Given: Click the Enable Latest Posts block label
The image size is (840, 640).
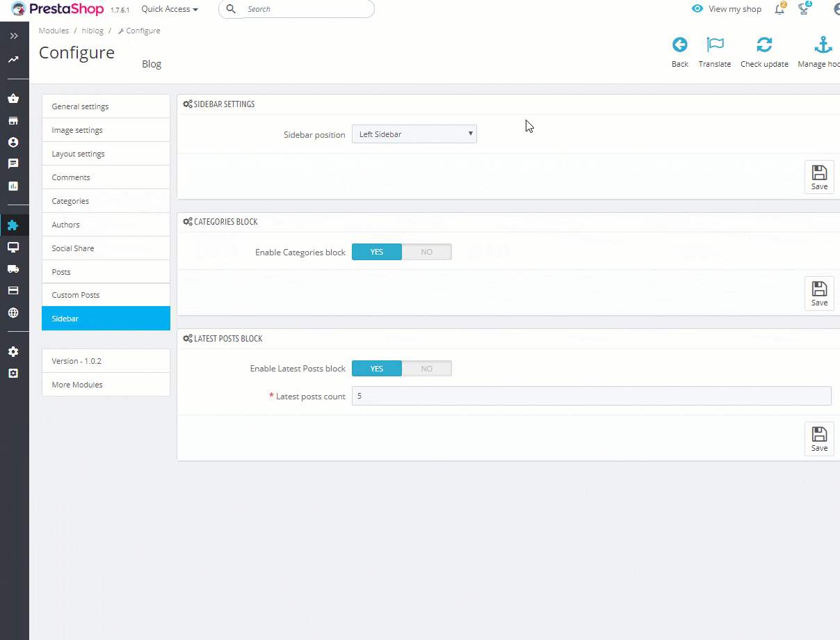Looking at the screenshot, I should point(298,369).
